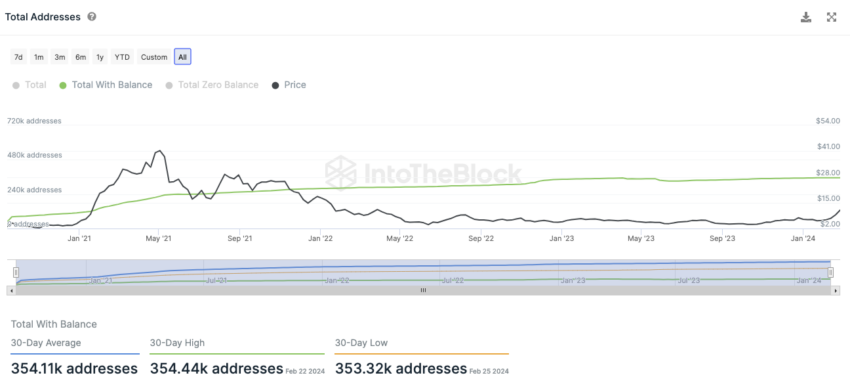Select the 1y time range

tap(100, 56)
